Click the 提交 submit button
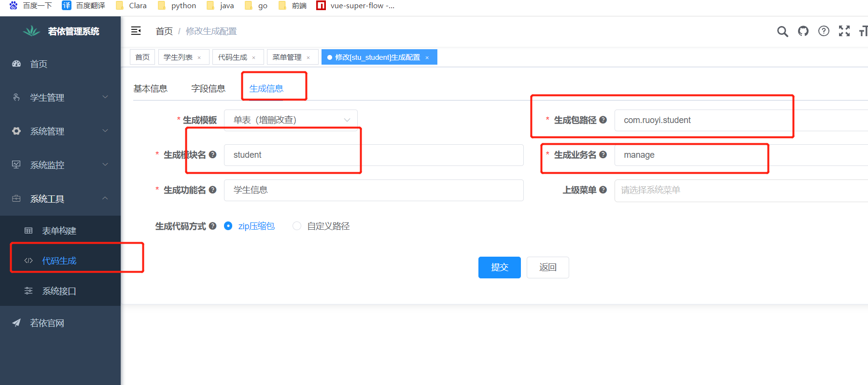The height and width of the screenshot is (385, 868). 500,267
